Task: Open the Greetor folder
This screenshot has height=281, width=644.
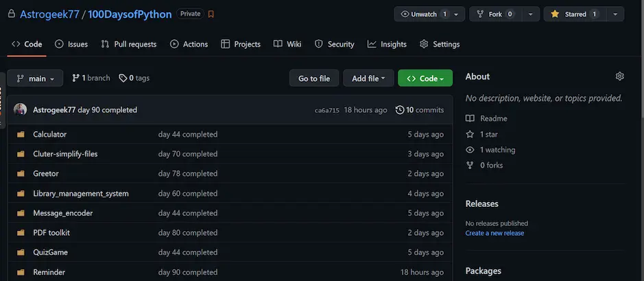Action: [46, 174]
